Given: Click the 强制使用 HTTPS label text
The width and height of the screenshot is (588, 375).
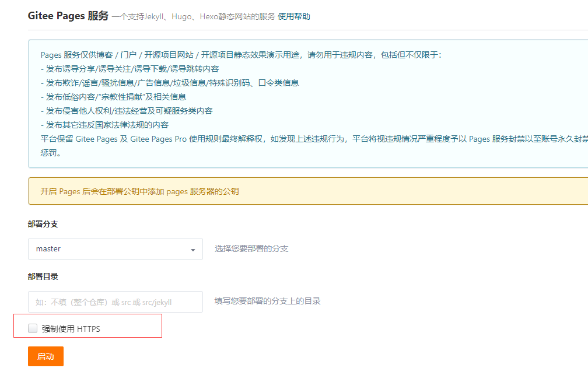Looking at the screenshot, I should tap(71, 329).
